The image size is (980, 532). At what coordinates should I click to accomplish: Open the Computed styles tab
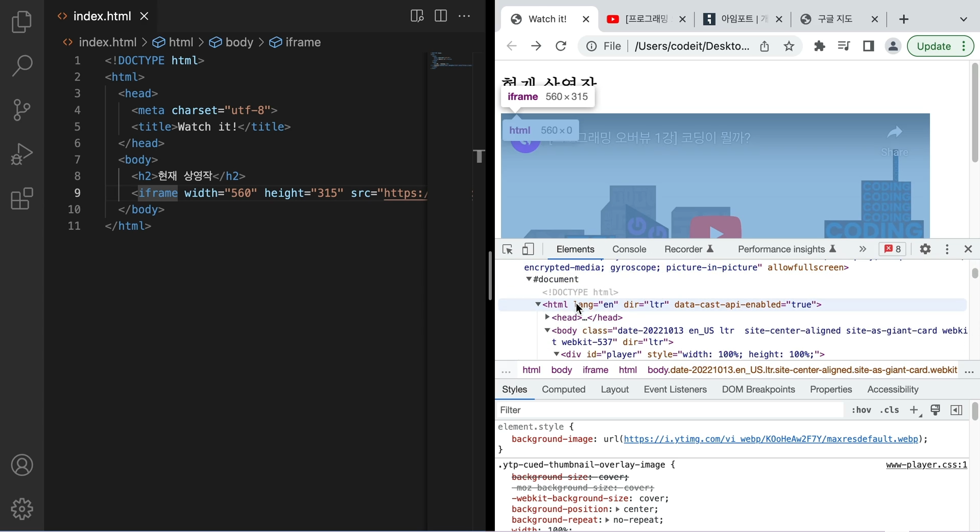tap(564, 390)
